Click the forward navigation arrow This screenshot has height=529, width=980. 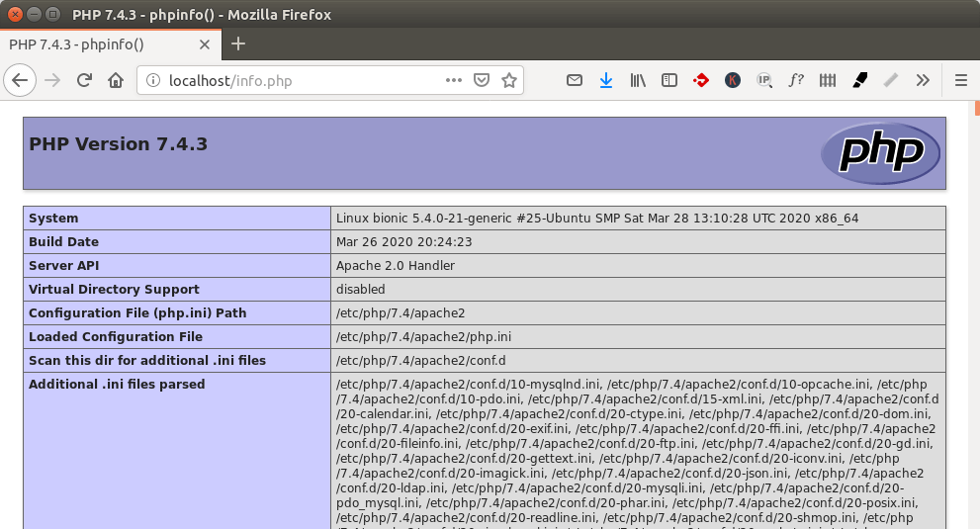52,81
